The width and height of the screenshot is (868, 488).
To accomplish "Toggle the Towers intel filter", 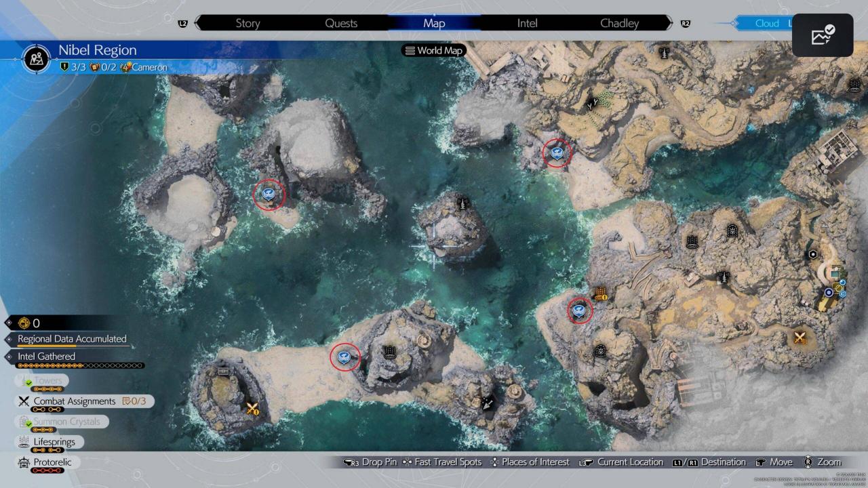I will 42,381.
